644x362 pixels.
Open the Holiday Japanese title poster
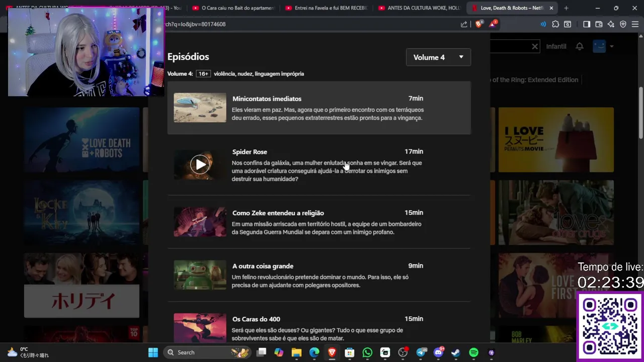[x=82, y=286]
